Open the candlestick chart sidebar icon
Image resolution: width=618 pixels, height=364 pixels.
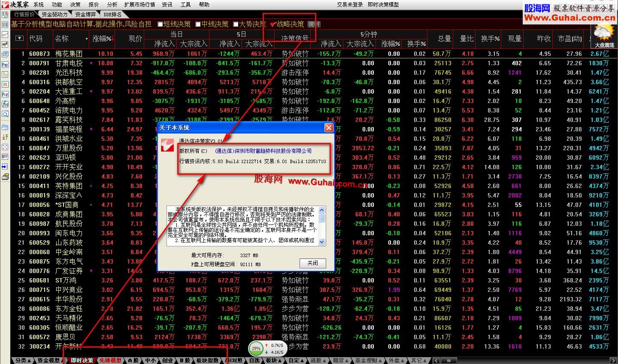tap(5, 44)
